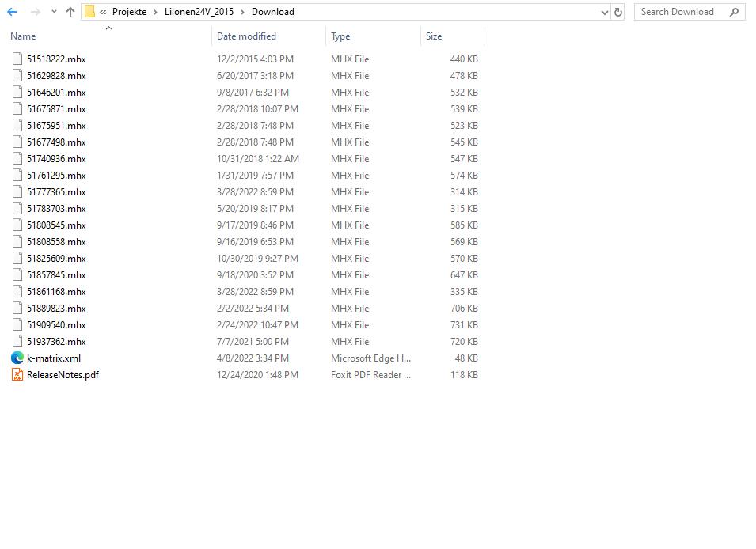Sort by the Name column header
Viewport: 756px width, 549px height.
pos(23,36)
